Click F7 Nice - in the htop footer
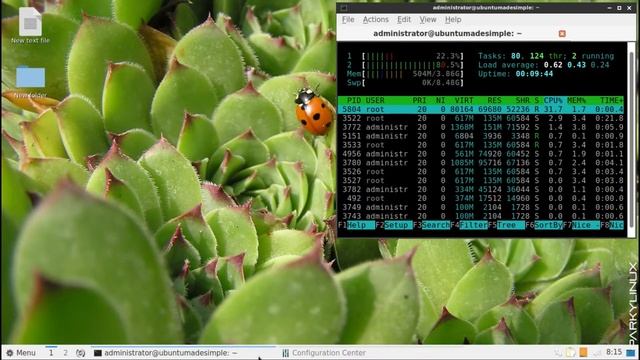 tap(581, 225)
